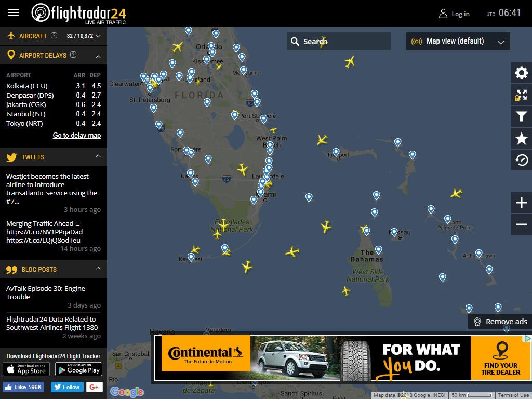Select the Istanbul (IST) delay row
The height and width of the screenshot is (399, 532).
pyautogui.click(x=54, y=114)
